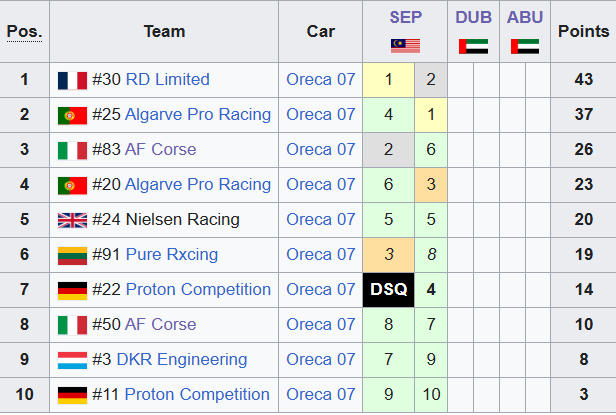
Task: Open the #11 Proton Competition link
Action: click(197, 394)
